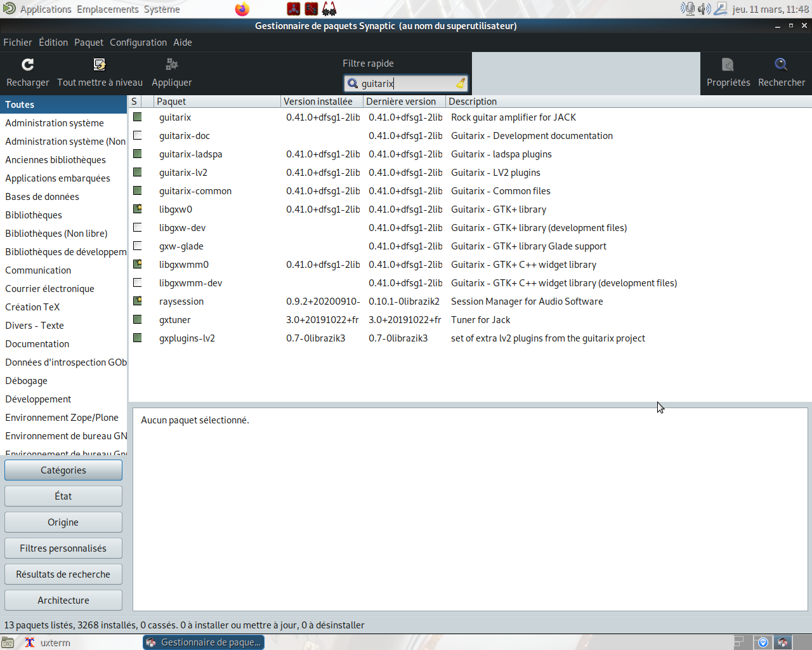
Task: Open the Fichier menu
Action: pos(18,43)
